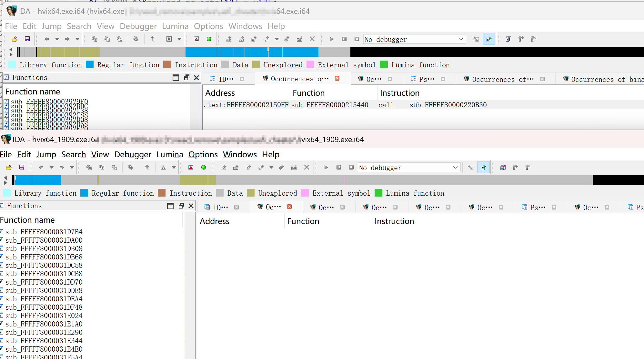The image size is (644, 359).
Task: Open file icon in bottom IDA window toolbar
Action: click(x=9, y=167)
